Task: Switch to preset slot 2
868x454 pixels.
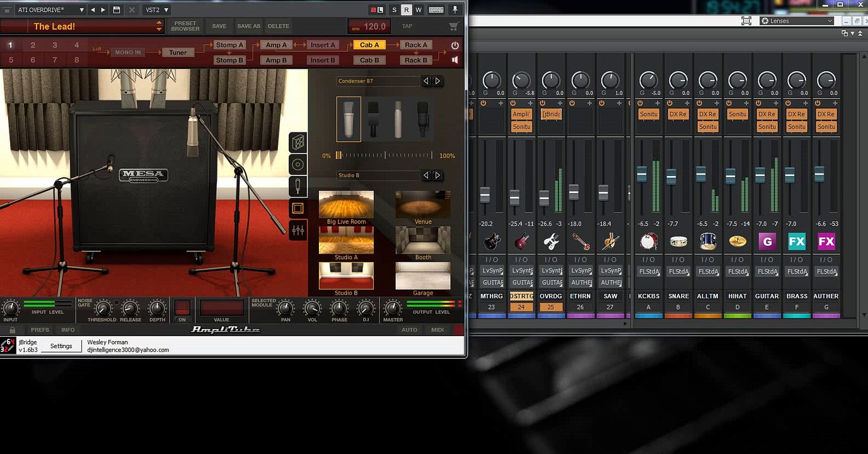Action: coord(33,45)
